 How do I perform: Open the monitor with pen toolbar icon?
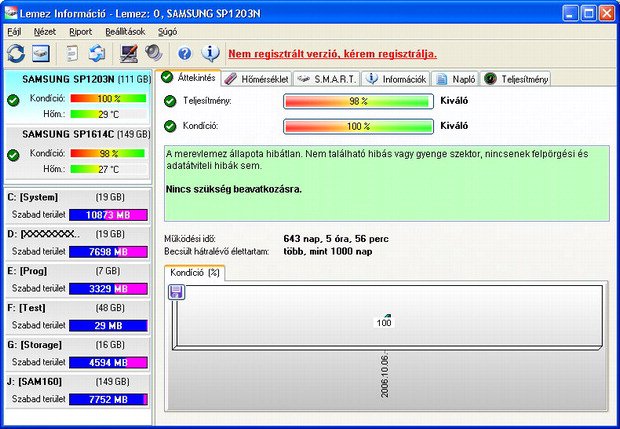coord(129,53)
